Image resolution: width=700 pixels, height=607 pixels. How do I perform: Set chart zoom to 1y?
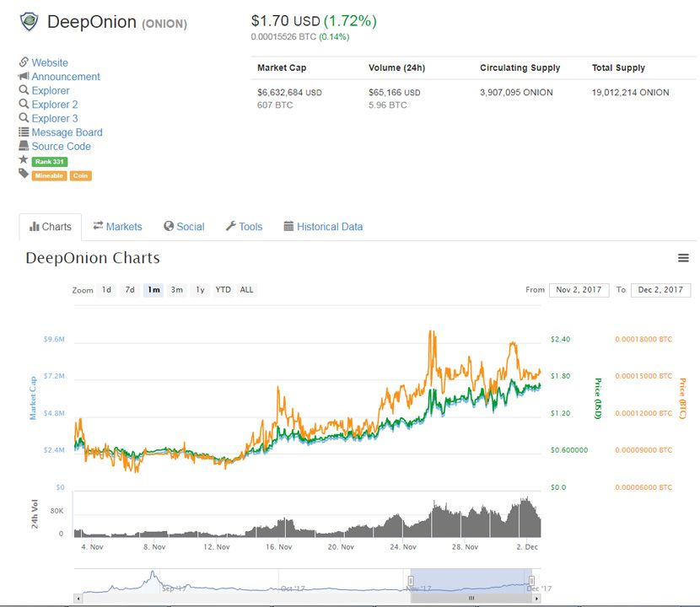point(201,290)
